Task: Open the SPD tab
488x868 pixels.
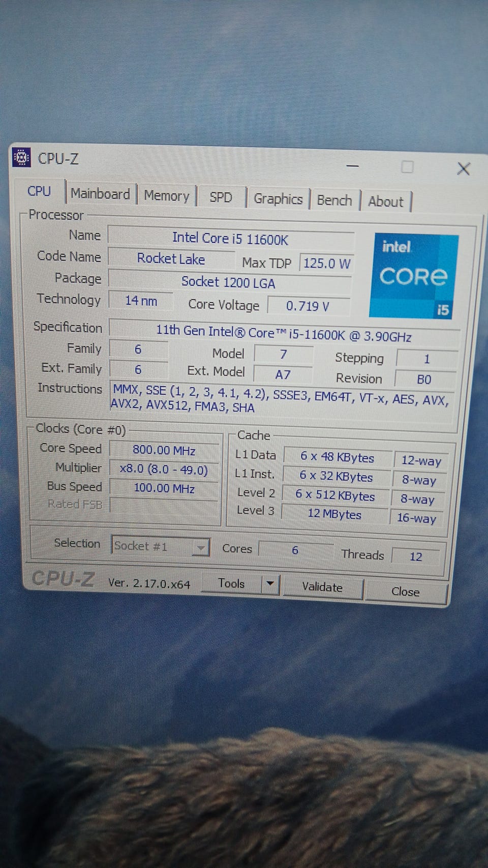Action: point(221,197)
